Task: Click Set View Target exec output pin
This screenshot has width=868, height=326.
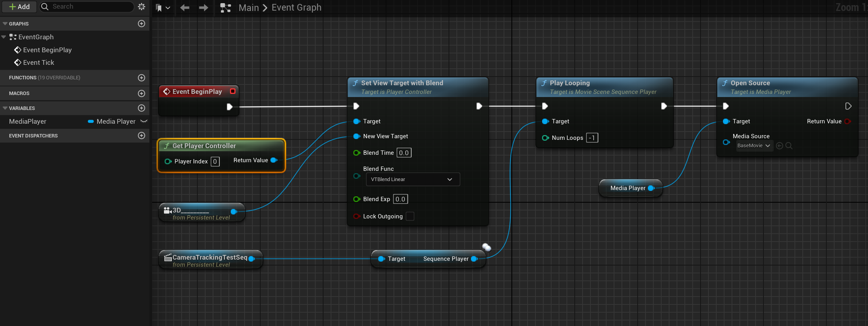Action: tap(479, 106)
